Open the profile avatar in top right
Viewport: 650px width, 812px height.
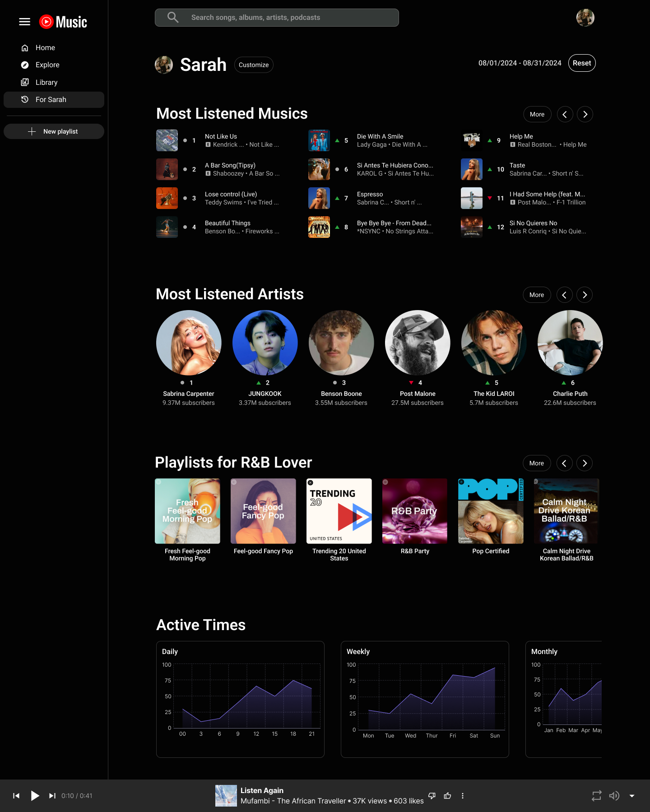(x=585, y=18)
